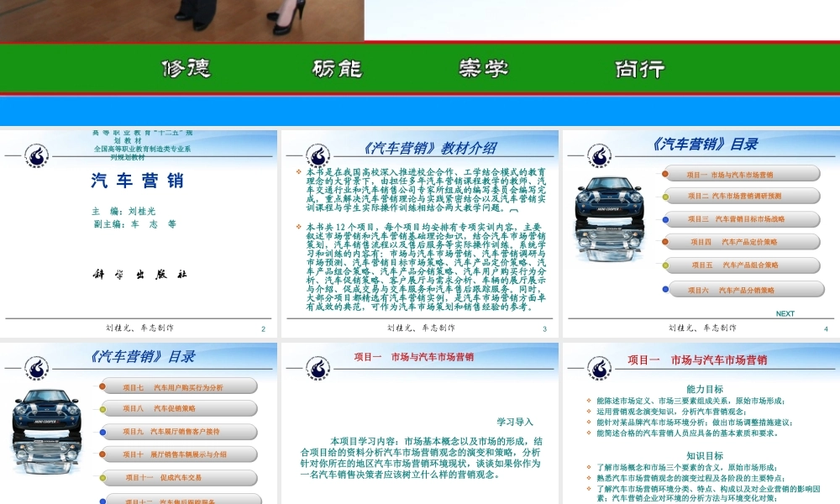840x504 pixels.
Task: Select the large 汽车营销 title text
Action: [138, 181]
